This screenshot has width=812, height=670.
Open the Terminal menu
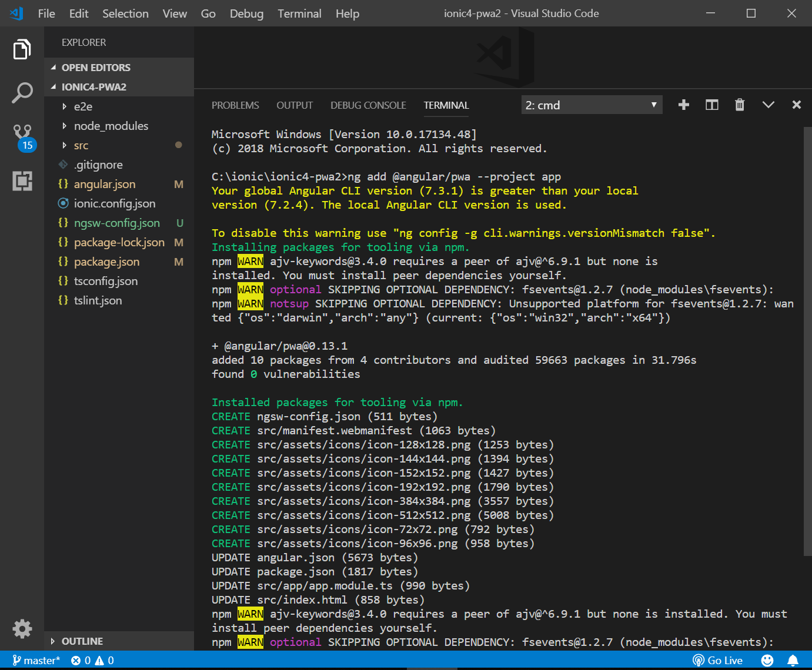click(x=299, y=14)
